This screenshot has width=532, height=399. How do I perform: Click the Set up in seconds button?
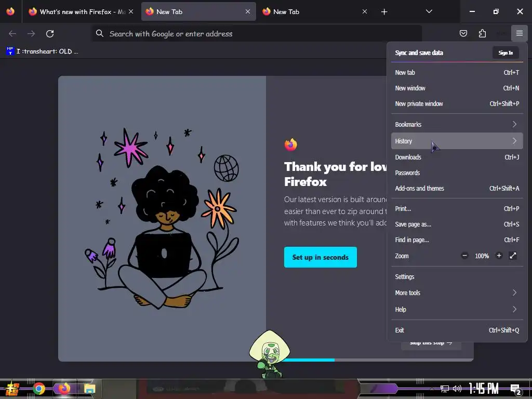320,257
